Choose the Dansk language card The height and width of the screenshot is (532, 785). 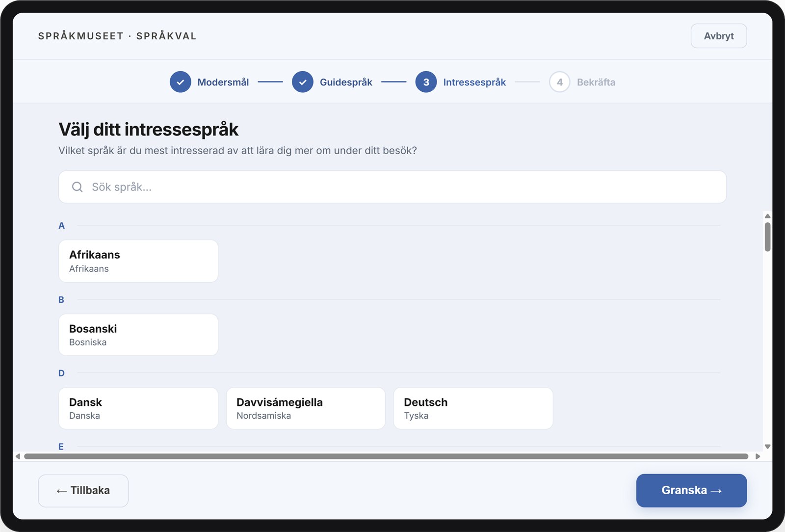point(138,408)
